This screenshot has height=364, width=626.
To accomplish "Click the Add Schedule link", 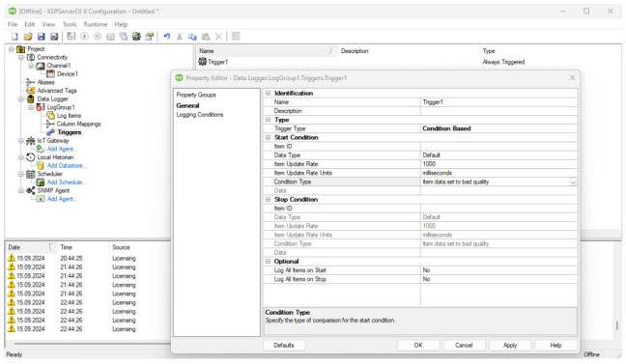I will 67,182.
